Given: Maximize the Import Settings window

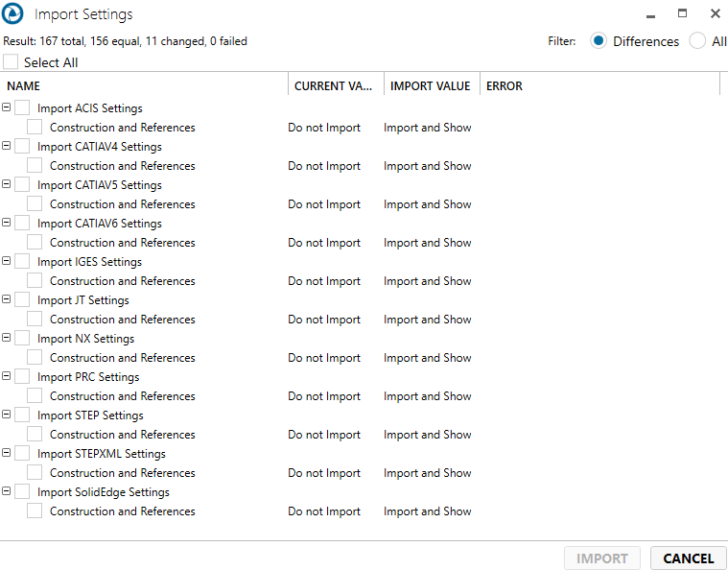Looking at the screenshot, I should [x=682, y=14].
